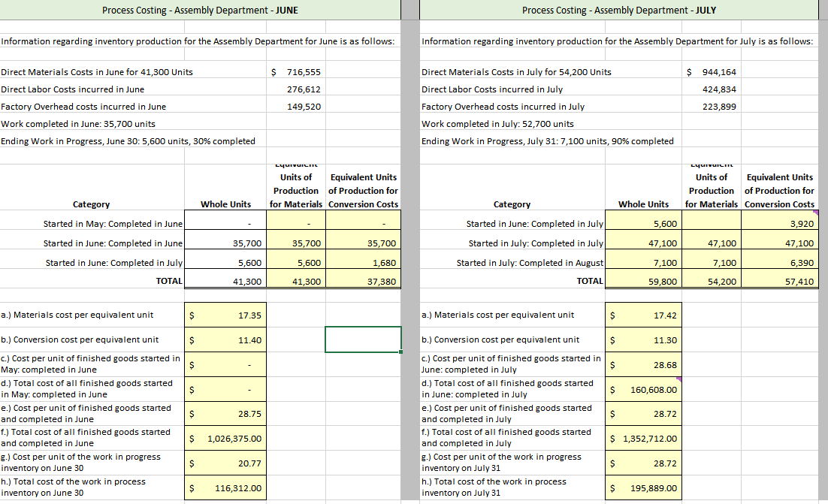Select the $28.75 cost per finished unit for June
This screenshot has height=504, width=828.
[x=225, y=413]
